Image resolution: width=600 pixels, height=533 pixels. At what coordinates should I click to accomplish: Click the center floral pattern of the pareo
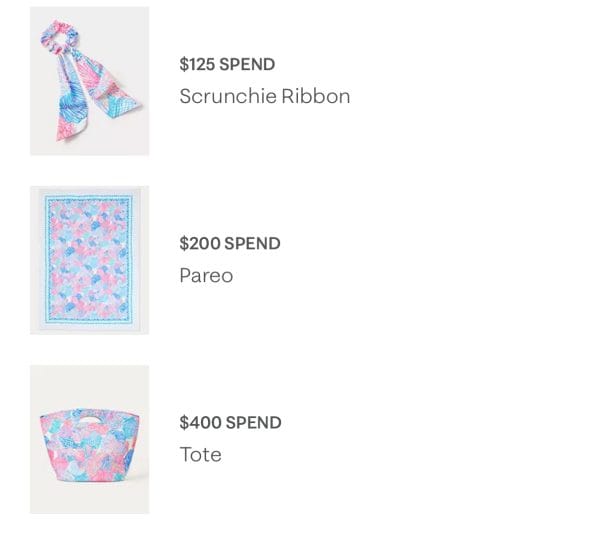[89, 259]
